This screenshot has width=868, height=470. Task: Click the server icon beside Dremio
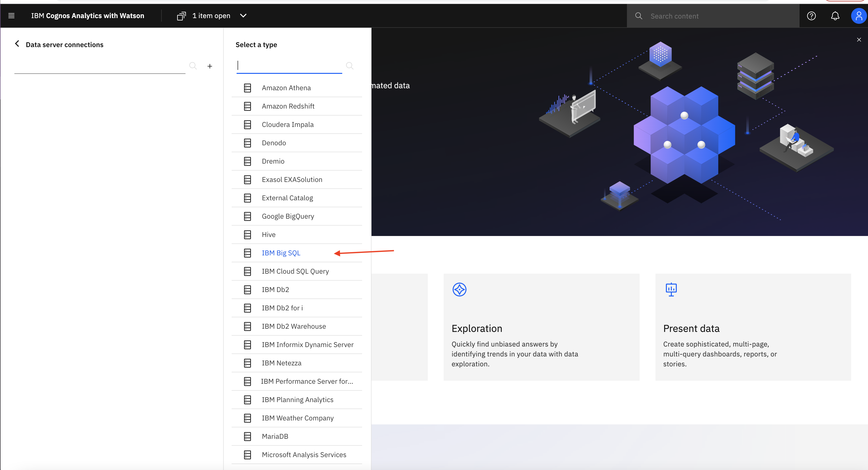(247, 161)
